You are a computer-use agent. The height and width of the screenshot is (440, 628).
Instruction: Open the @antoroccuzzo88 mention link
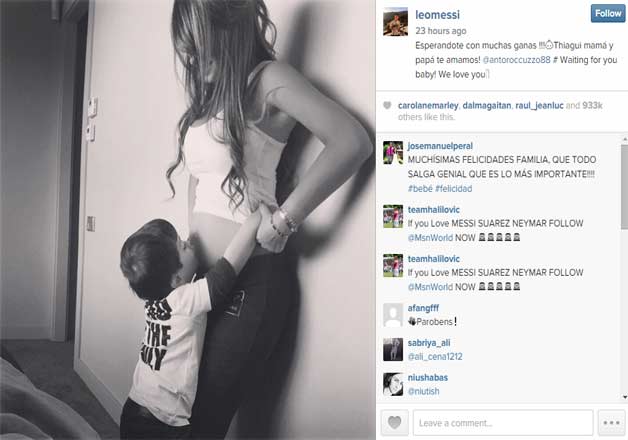pyautogui.click(x=516, y=60)
